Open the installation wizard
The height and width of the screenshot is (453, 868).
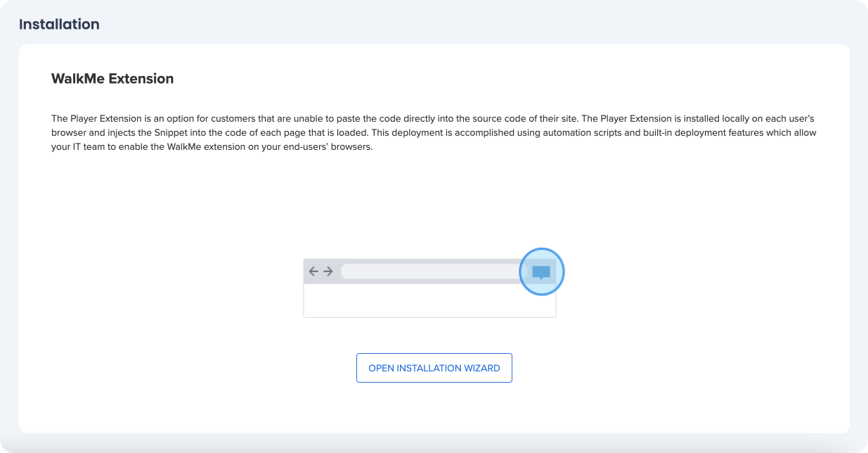tap(434, 367)
